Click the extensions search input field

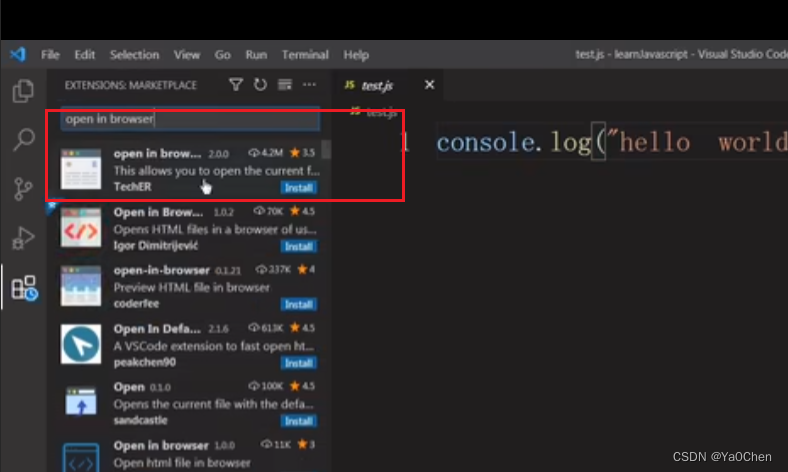click(x=190, y=119)
